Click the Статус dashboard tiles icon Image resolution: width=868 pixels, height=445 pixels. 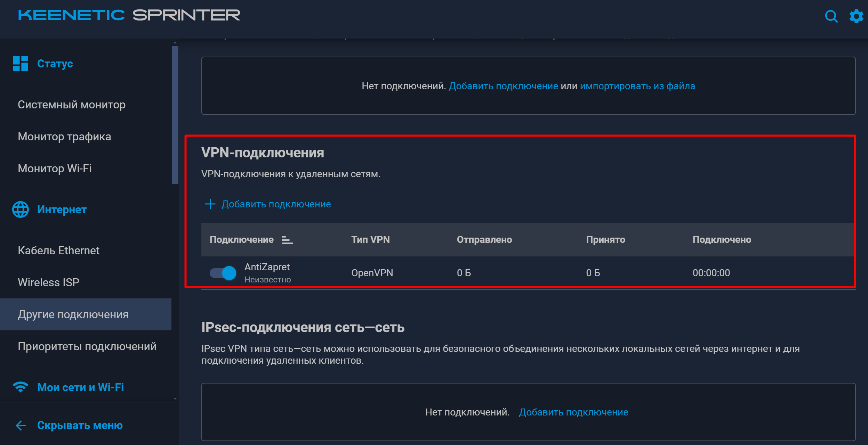tap(21, 64)
